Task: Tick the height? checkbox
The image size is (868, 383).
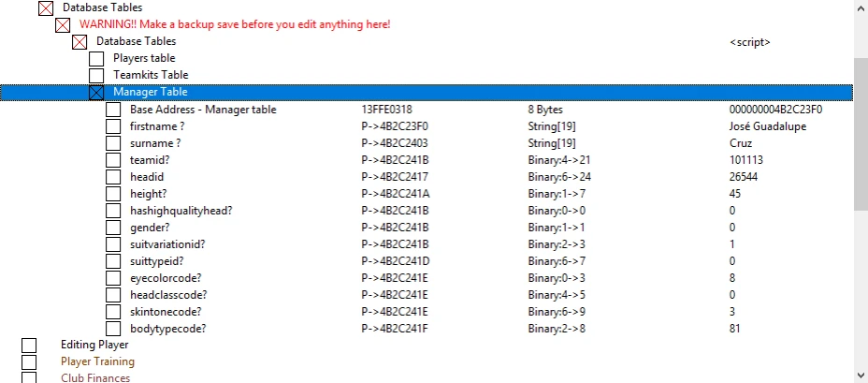Action: pyautogui.click(x=113, y=194)
